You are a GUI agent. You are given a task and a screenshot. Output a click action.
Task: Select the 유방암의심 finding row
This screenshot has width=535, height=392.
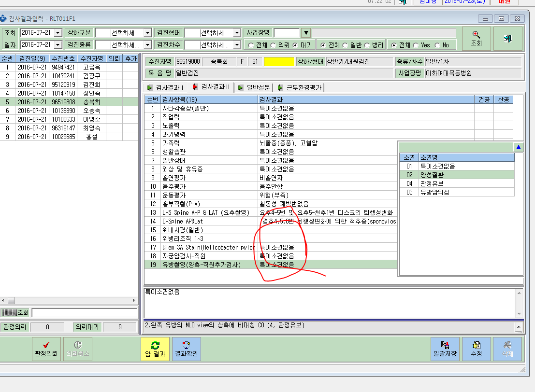[x=457, y=192]
